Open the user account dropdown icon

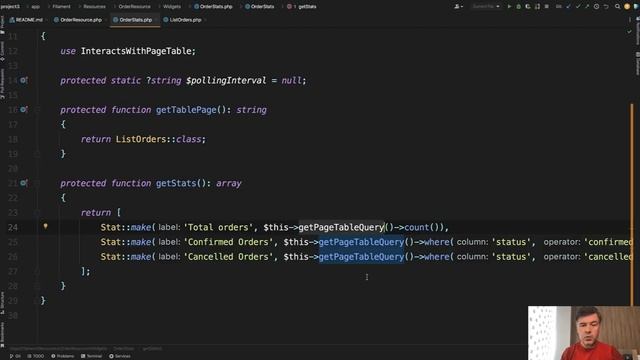pyautogui.click(x=458, y=7)
